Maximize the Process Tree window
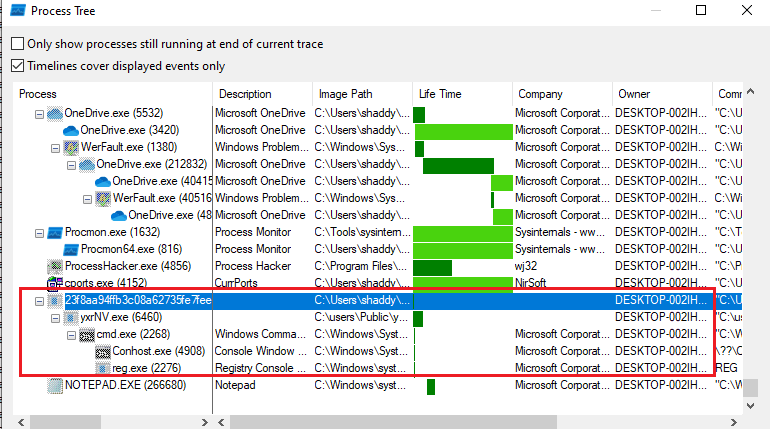Image resolution: width=770 pixels, height=429 pixels. (701, 10)
